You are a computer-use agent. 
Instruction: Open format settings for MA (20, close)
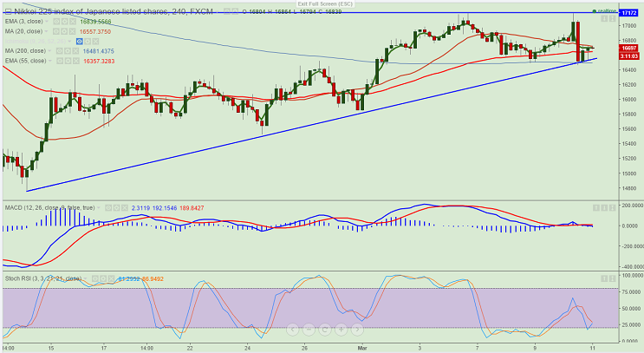point(63,31)
